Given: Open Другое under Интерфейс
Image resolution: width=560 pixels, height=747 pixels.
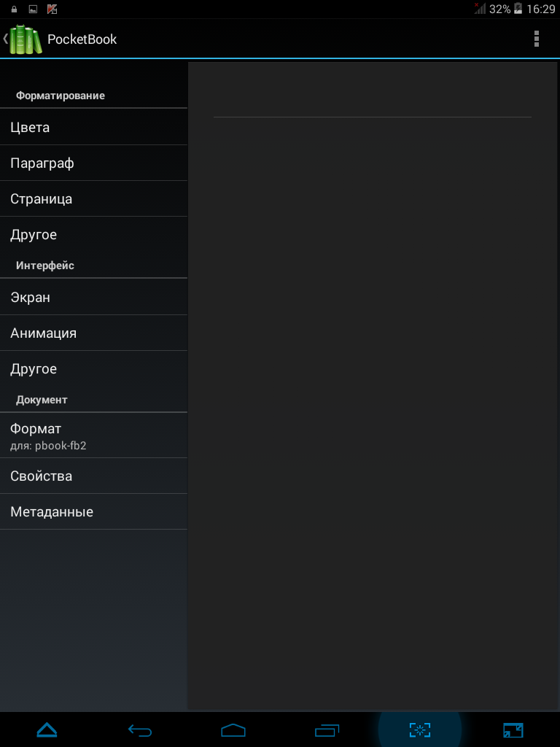Looking at the screenshot, I should pos(93,368).
